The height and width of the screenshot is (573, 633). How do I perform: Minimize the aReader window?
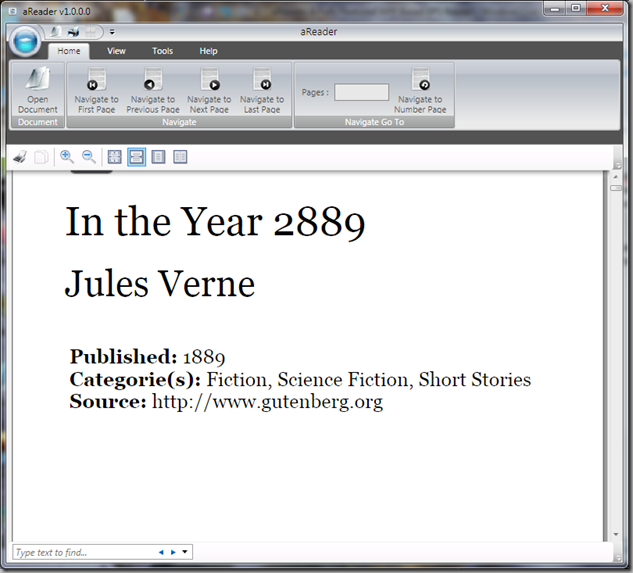coord(555,8)
